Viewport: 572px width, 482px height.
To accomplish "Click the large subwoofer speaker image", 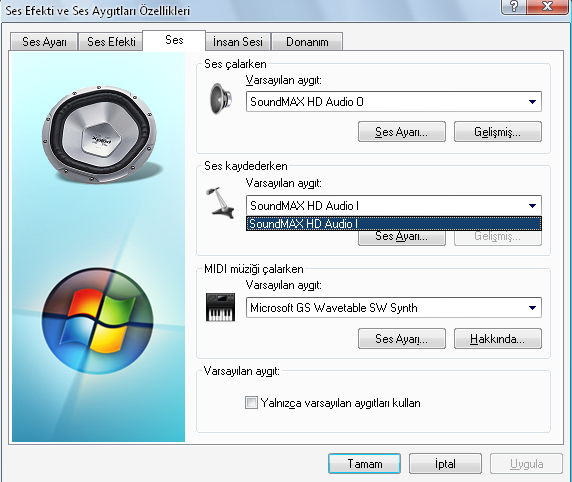I will pos(99,135).
